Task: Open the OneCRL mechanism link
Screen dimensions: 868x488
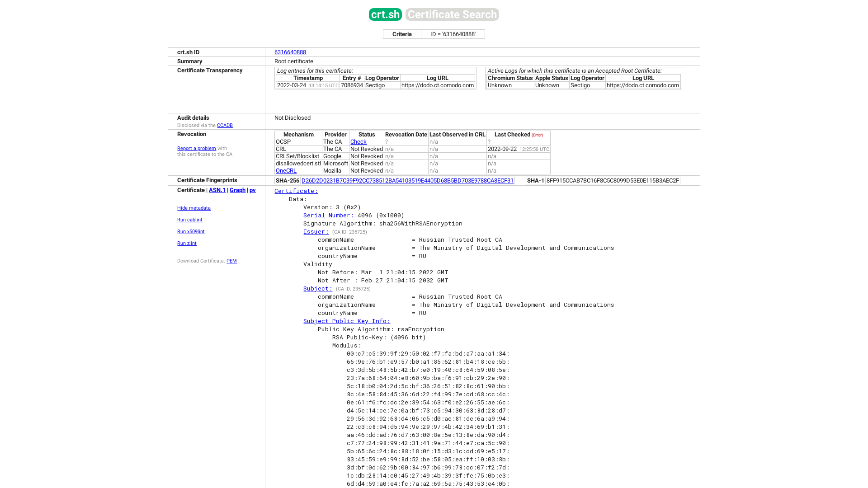Action: tap(286, 171)
